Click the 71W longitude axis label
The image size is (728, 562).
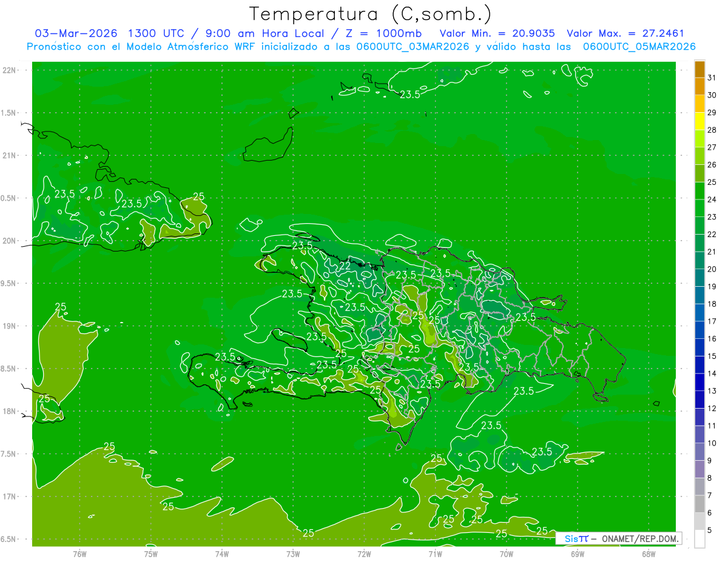pyautogui.click(x=435, y=554)
